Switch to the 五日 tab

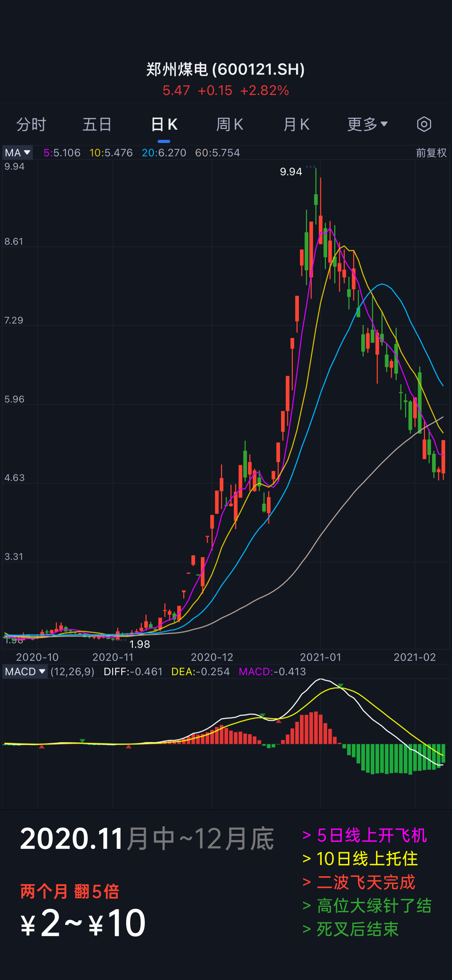click(97, 124)
